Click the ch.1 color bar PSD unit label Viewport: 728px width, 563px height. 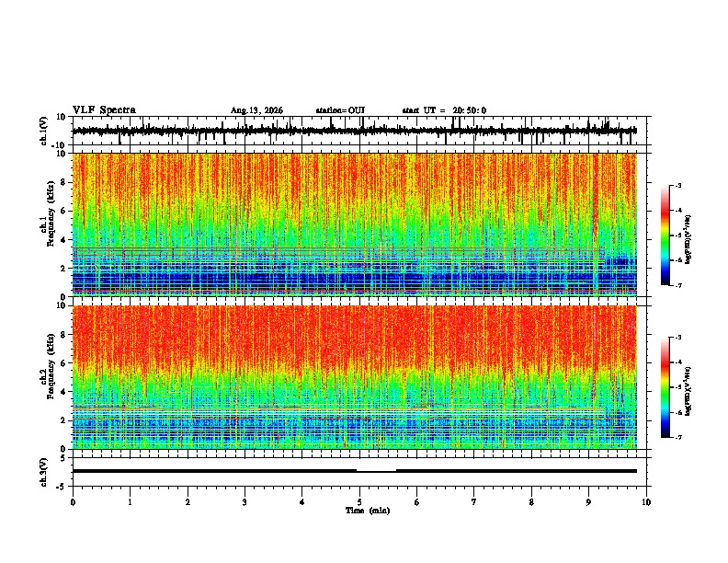point(688,240)
